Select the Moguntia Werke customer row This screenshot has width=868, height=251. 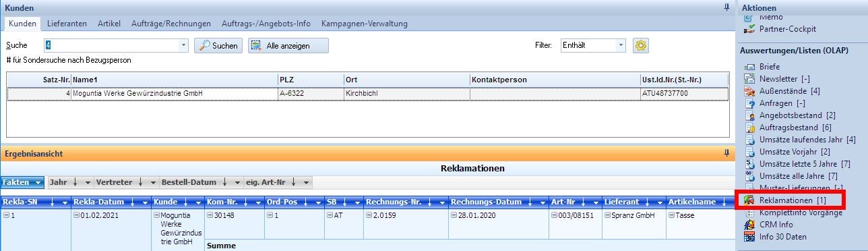point(367,93)
